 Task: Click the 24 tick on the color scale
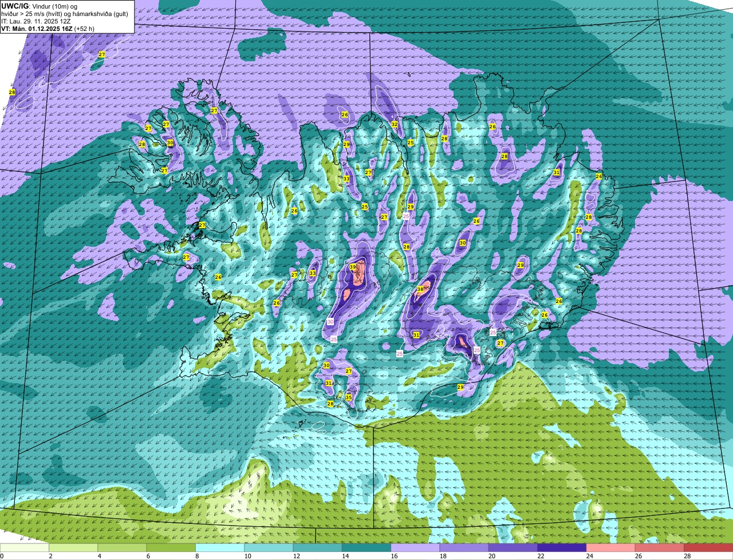[x=589, y=556]
